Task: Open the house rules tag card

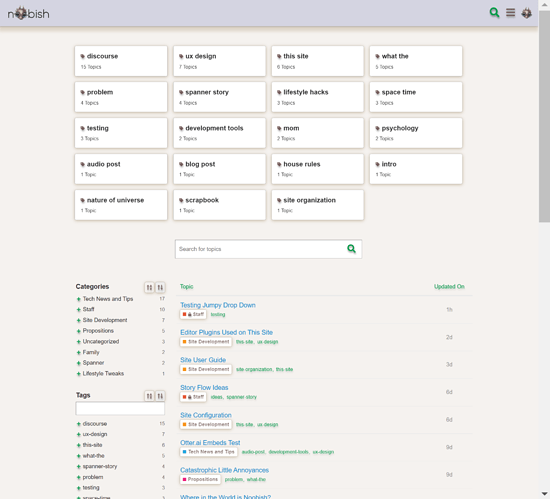Action: coord(317,169)
